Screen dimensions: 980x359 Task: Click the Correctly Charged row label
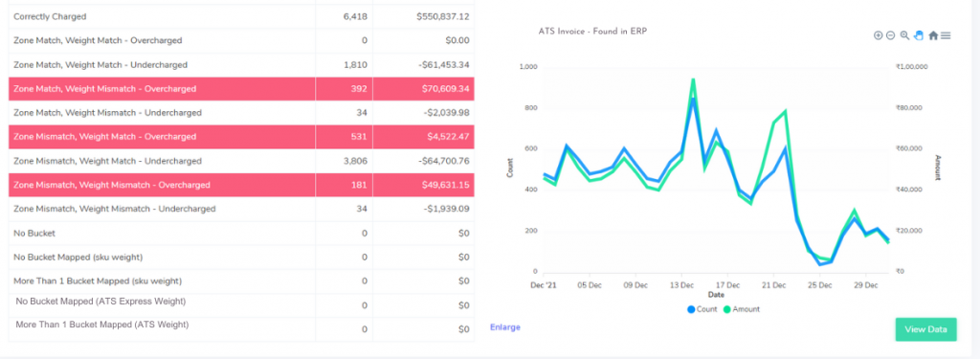pos(50,17)
